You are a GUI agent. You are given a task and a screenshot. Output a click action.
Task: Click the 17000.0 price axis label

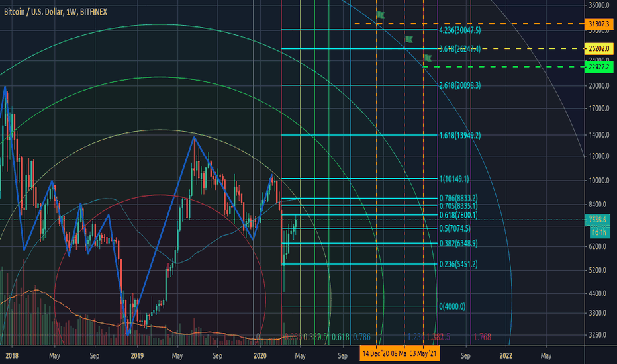point(599,109)
